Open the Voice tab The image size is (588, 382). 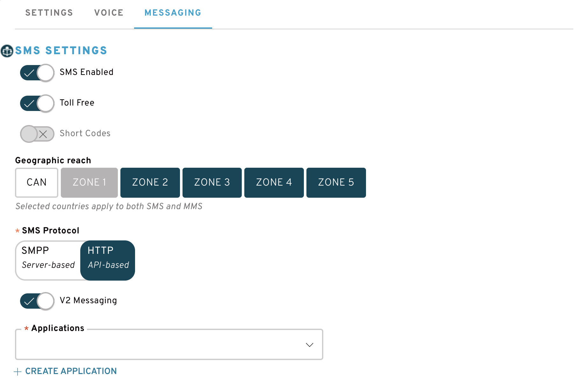tap(109, 13)
